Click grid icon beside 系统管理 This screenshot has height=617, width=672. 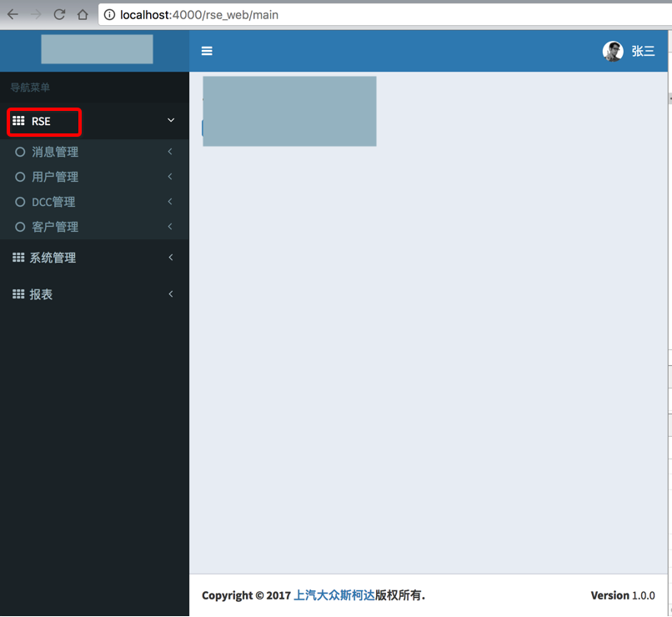(18, 258)
